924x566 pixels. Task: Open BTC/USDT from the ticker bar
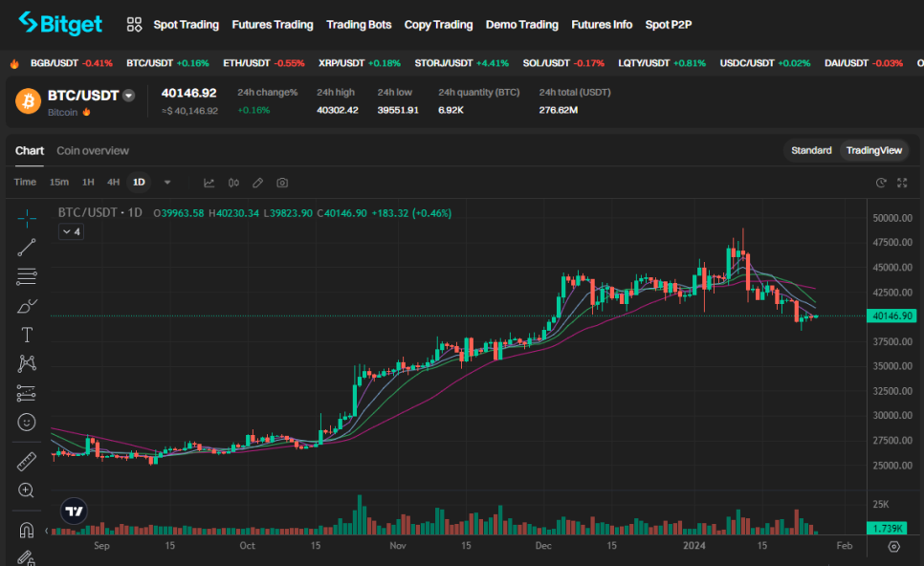[x=167, y=63]
